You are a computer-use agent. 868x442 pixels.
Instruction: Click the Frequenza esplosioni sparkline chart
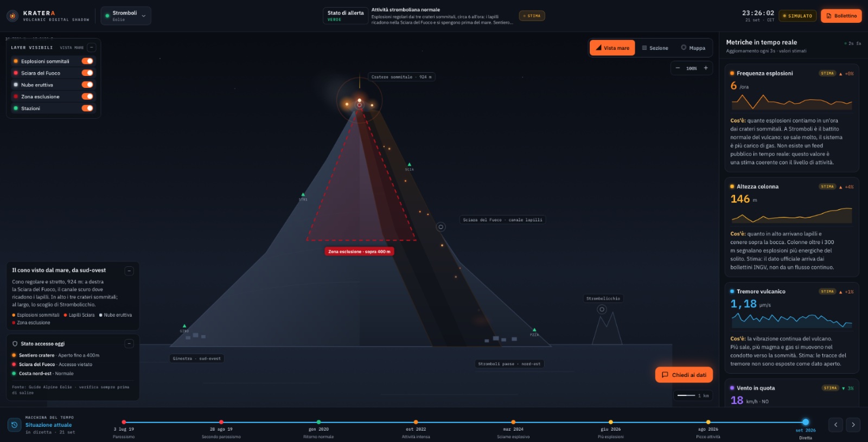[792, 101]
